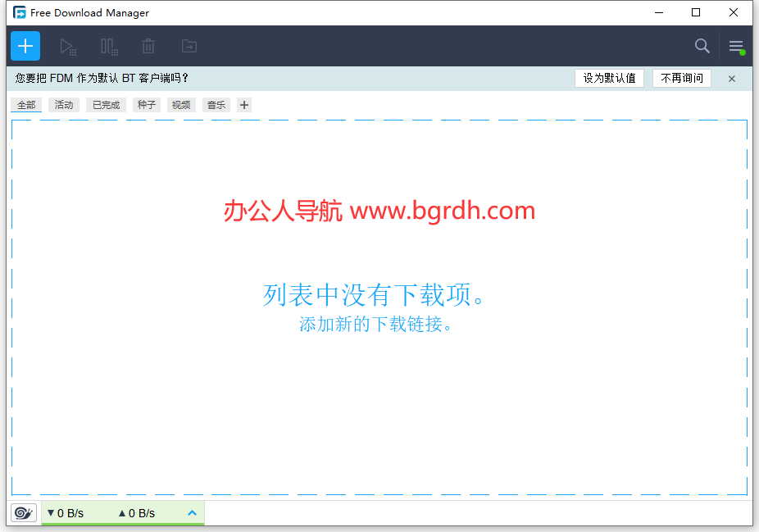Add a new tag with the plus button
The height and width of the screenshot is (532, 759).
click(x=244, y=105)
